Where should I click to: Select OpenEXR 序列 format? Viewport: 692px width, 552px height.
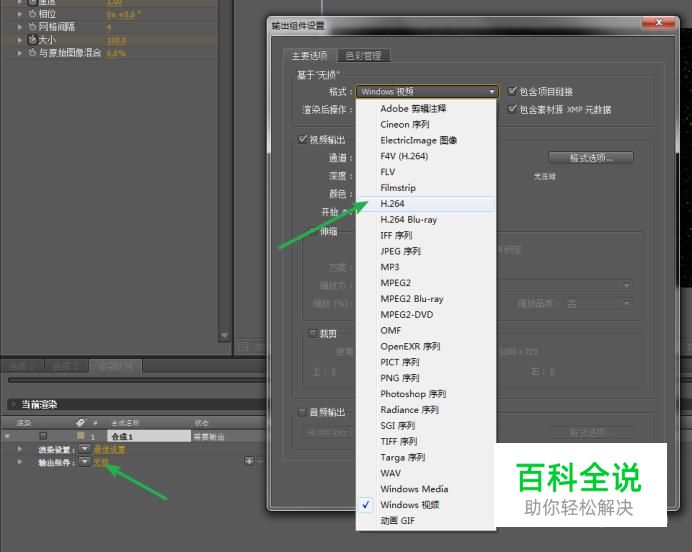pyautogui.click(x=426, y=346)
